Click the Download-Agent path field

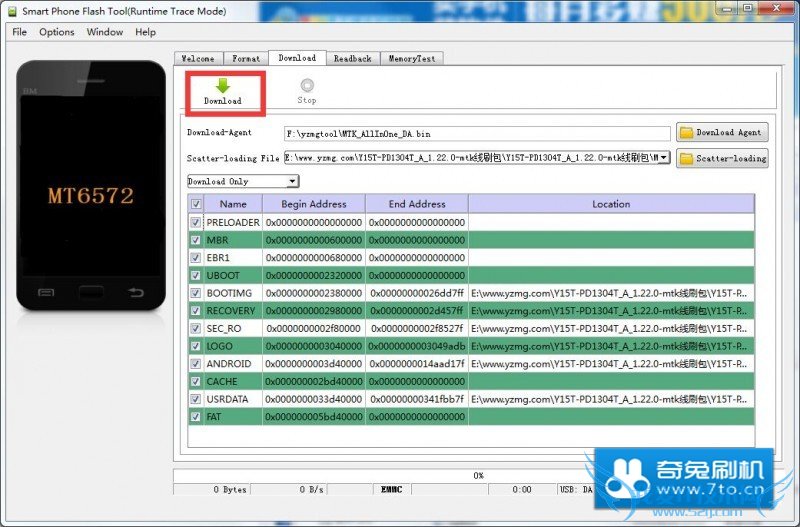point(476,133)
